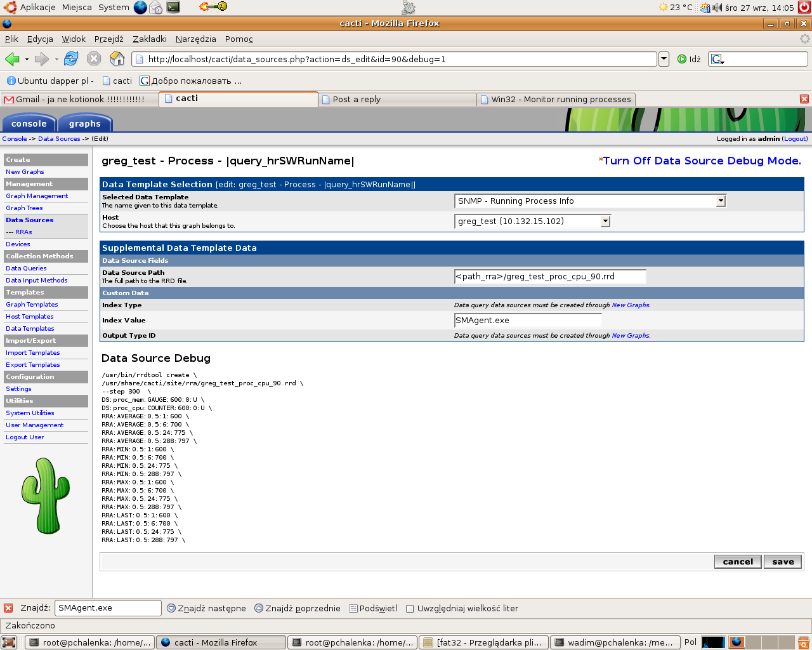Toggle Podświetl highlight option

click(373, 608)
